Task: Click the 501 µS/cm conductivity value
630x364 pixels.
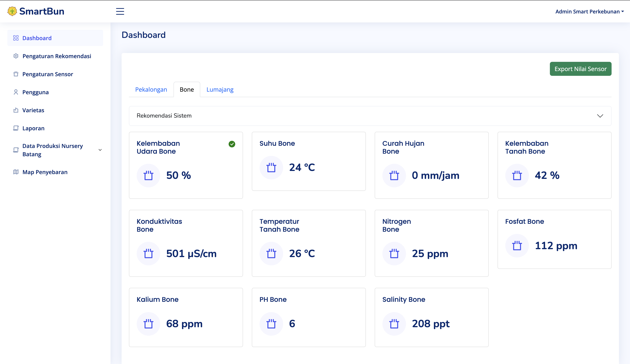Action: [191, 254]
